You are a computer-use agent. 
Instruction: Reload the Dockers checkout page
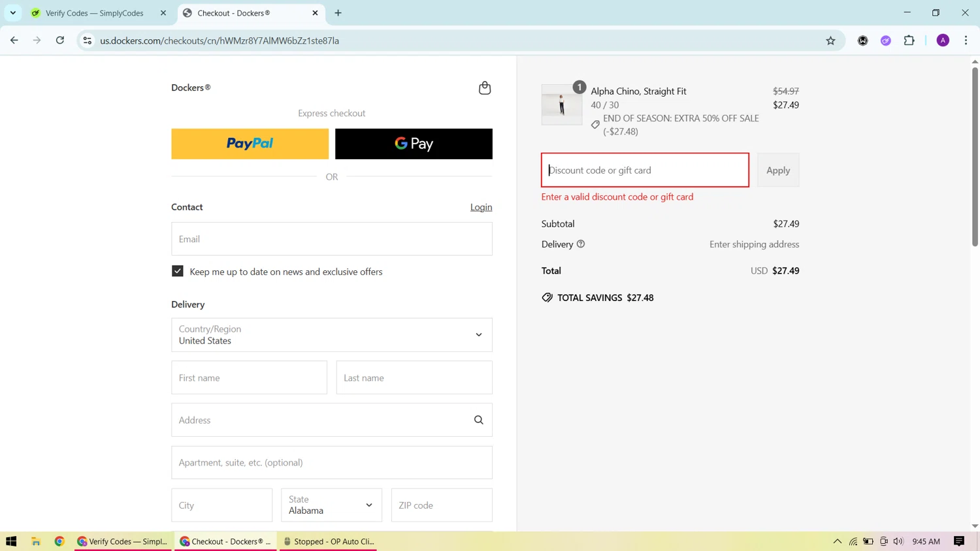60,40
